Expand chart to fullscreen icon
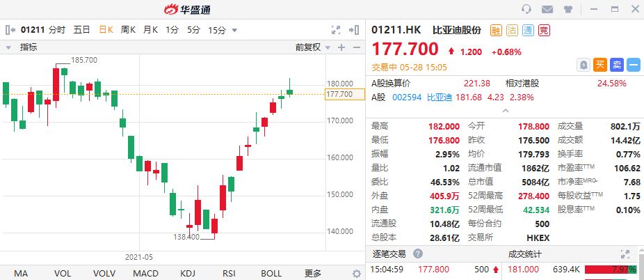644x280 pixels. click(336, 30)
